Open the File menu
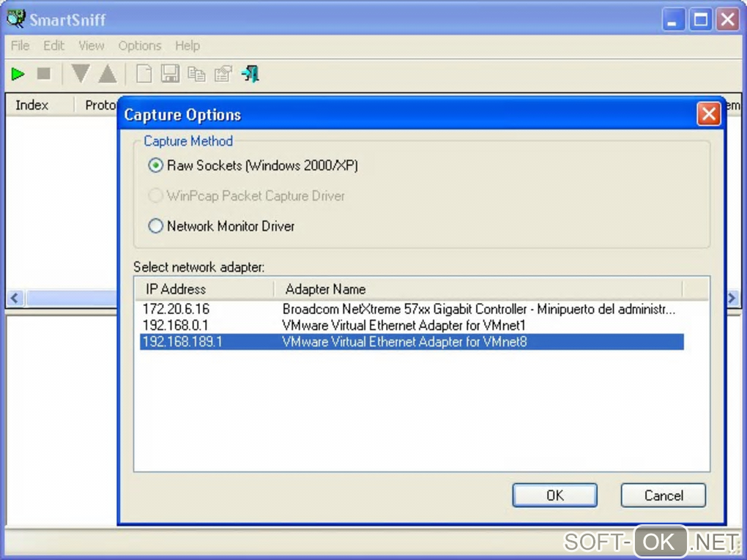The height and width of the screenshot is (560, 747). [20, 45]
